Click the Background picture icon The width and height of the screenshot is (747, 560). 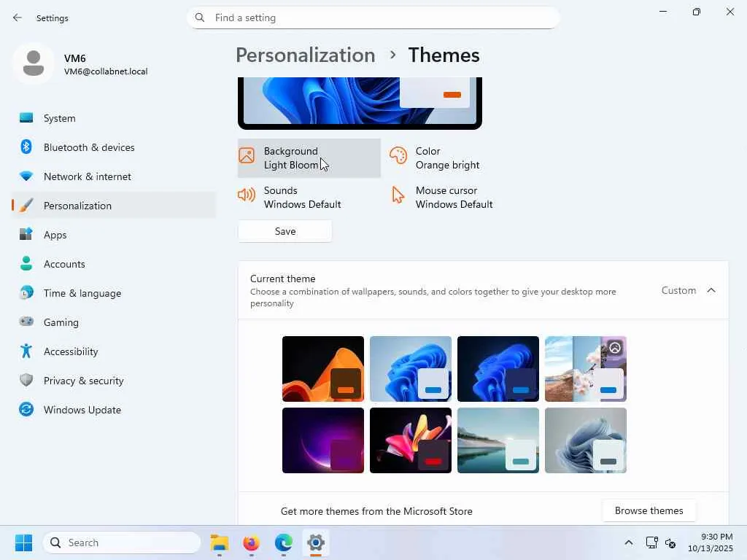tap(247, 155)
